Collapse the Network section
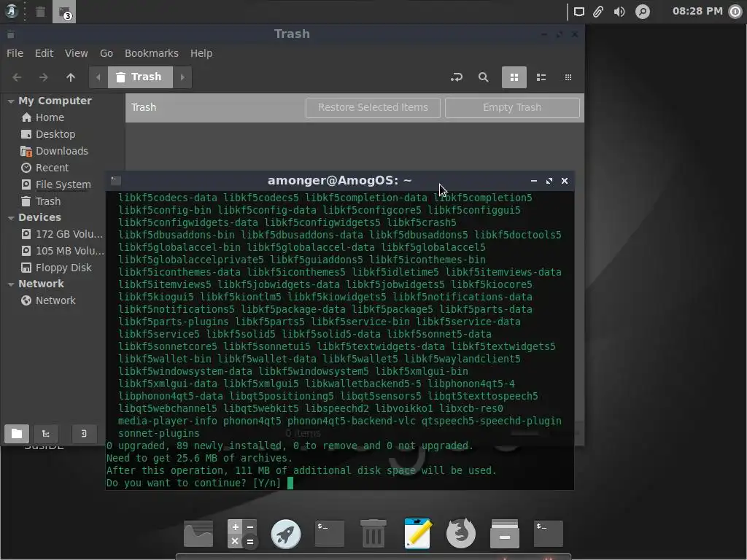747x560 pixels. coord(10,284)
